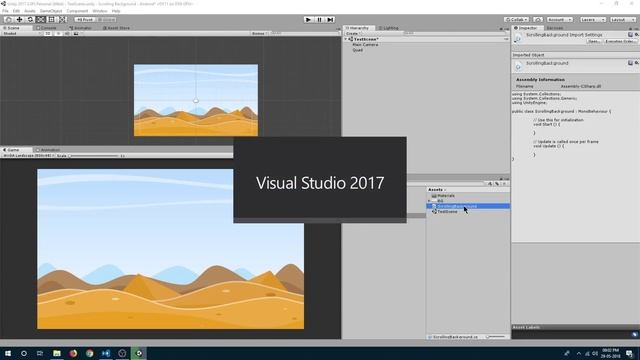Toggle Scene audio
This screenshot has height=360, width=640.
click(67, 33)
